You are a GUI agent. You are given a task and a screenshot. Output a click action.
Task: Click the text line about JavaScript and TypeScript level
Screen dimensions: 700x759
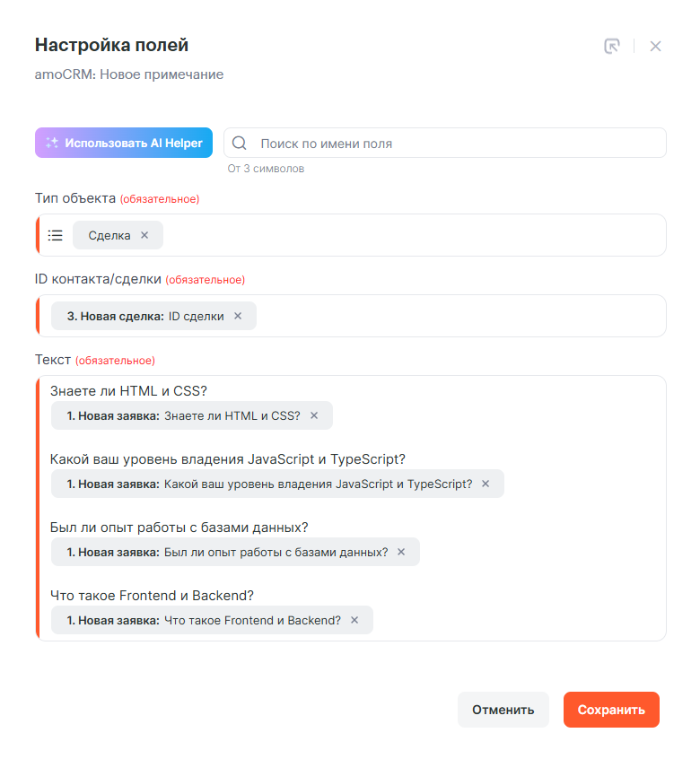point(228,458)
